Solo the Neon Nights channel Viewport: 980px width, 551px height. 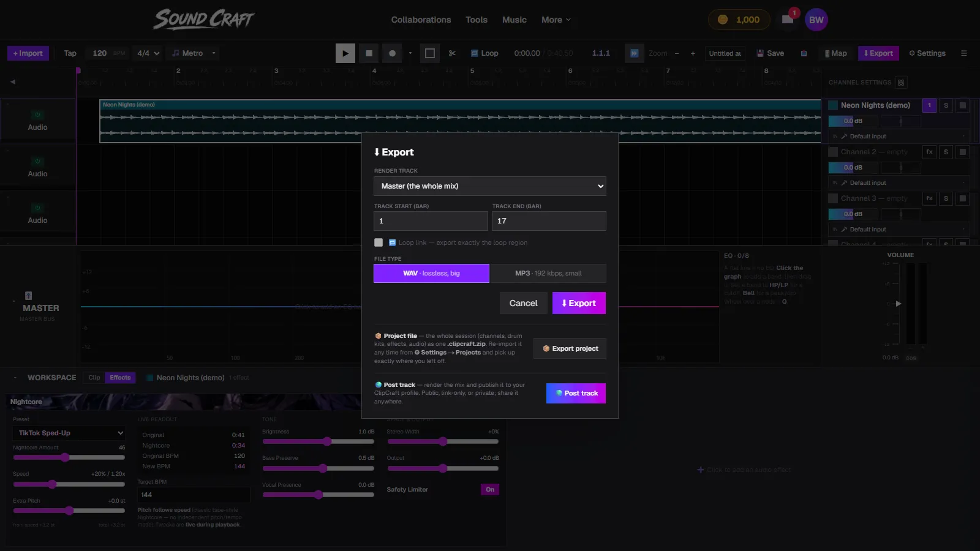point(946,105)
